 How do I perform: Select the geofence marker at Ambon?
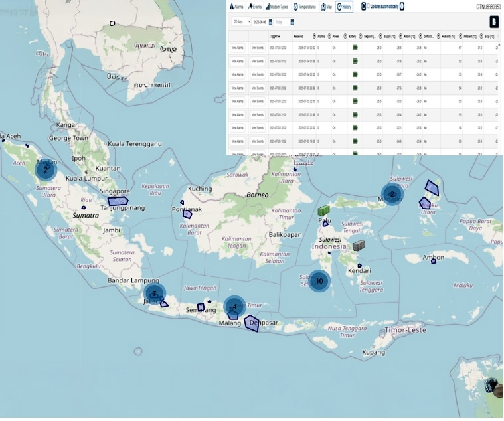(x=434, y=262)
